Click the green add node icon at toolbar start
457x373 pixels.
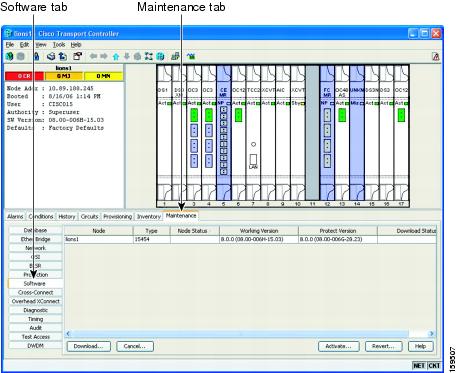(x=10, y=56)
